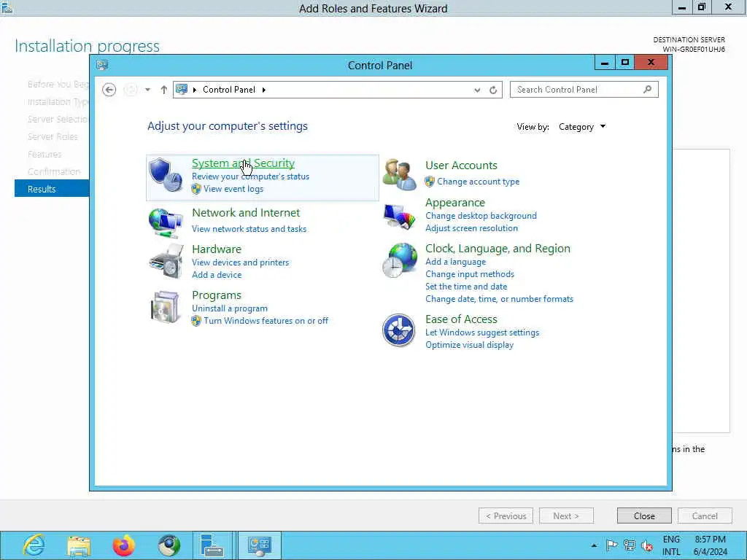Open User Accounts category
Screen dimensions: 747x560
click(461, 166)
